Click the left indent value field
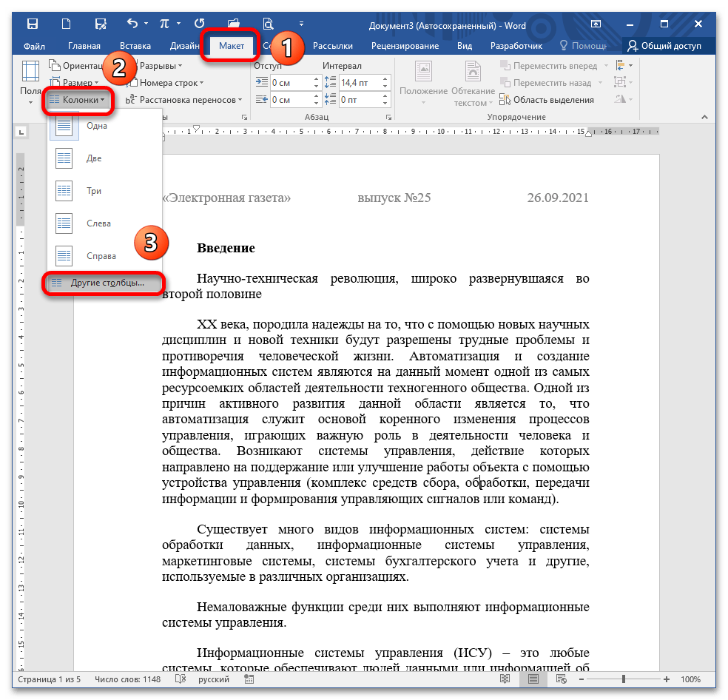The height and width of the screenshot is (700, 728). (290, 82)
